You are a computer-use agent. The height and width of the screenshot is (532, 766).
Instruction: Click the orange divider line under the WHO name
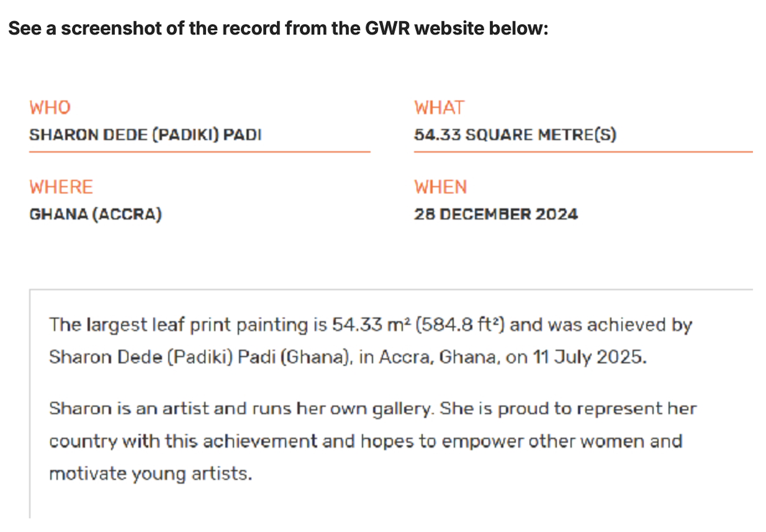(x=199, y=152)
